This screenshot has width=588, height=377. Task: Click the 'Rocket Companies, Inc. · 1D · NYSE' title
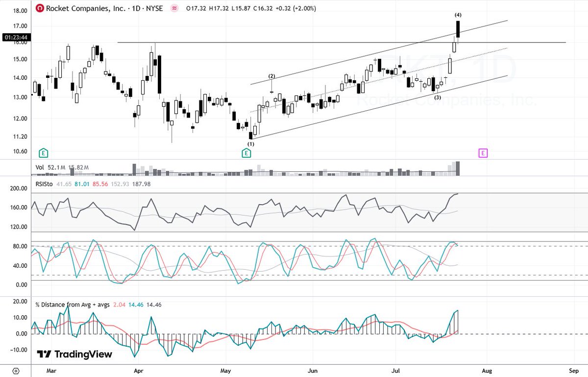coord(104,8)
